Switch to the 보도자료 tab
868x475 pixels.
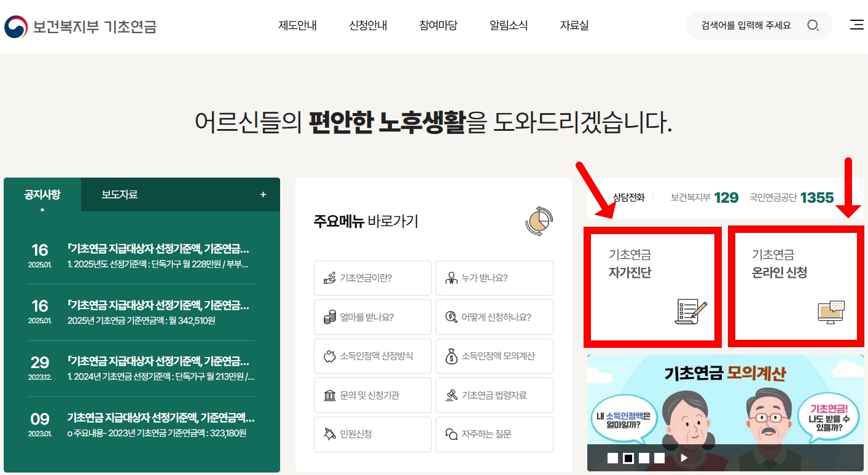pos(120,195)
